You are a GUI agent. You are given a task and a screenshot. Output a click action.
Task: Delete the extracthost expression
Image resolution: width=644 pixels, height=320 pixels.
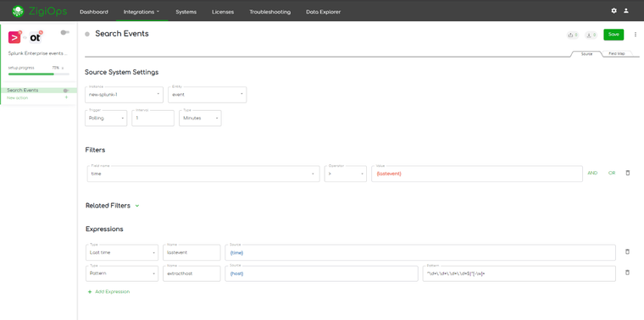click(627, 273)
